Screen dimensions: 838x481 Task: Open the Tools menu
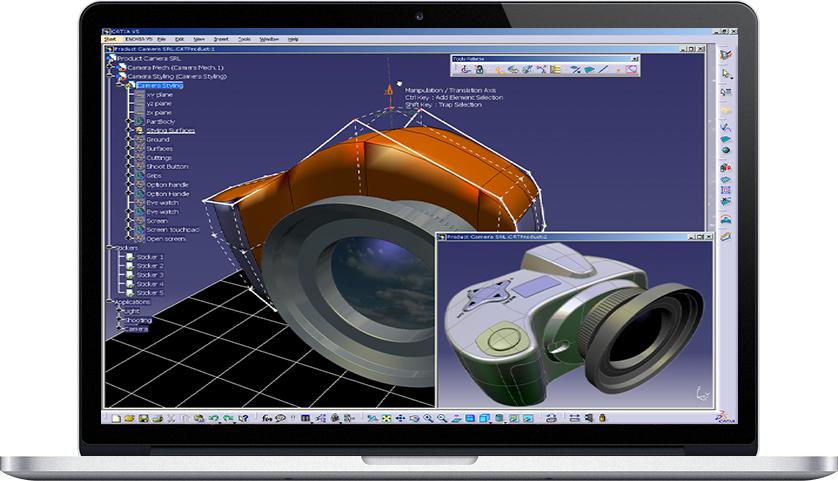tap(242, 38)
